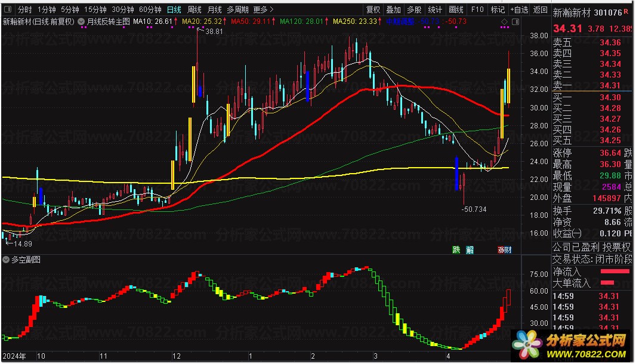Click the MA50: 29.11 label
The image size is (636, 364).
click(253, 21)
